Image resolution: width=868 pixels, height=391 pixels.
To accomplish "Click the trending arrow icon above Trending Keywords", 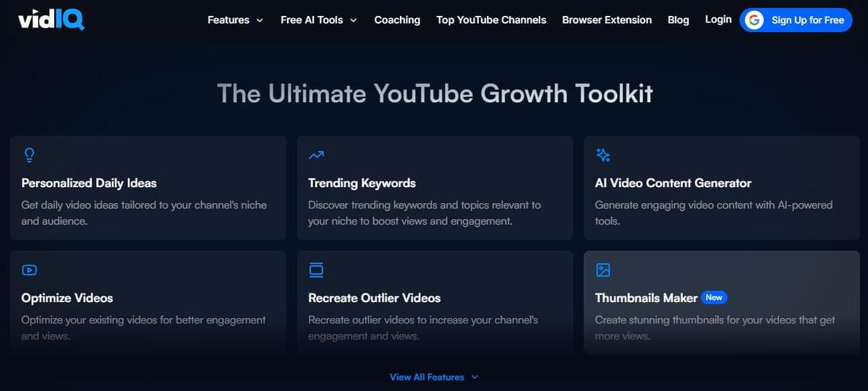I will point(316,155).
